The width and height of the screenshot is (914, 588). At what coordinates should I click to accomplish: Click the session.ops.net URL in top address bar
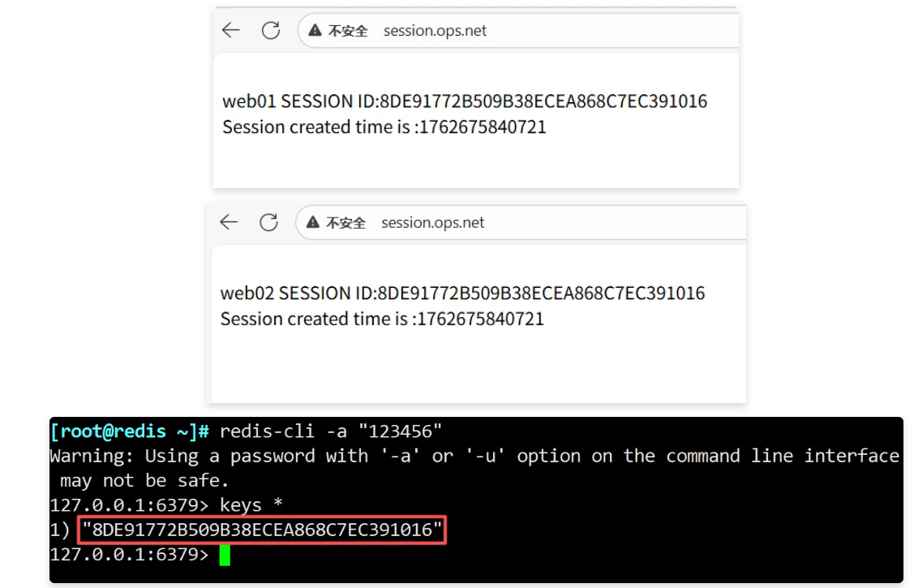pyautogui.click(x=435, y=30)
